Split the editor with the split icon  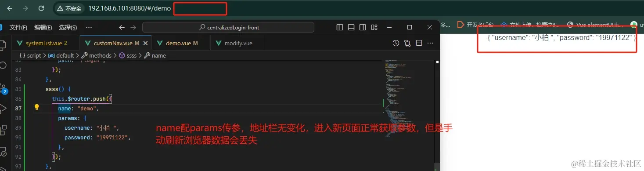point(419,43)
